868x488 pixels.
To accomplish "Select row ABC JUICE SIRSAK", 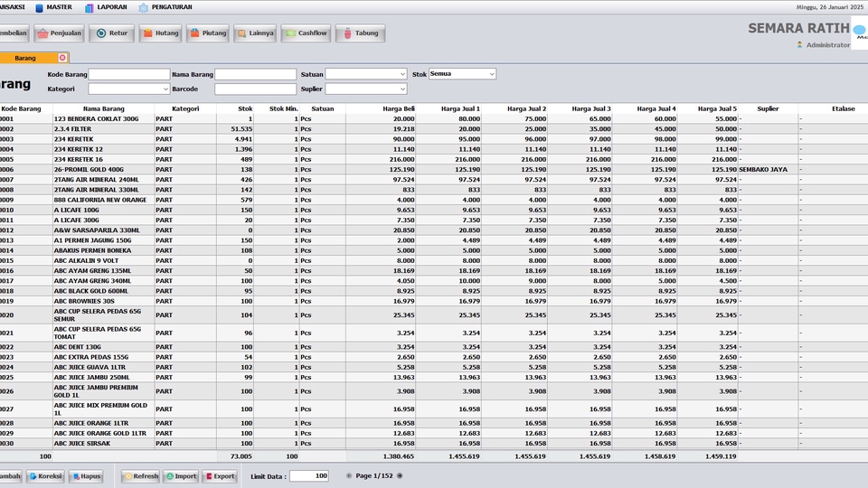I will [434, 444].
